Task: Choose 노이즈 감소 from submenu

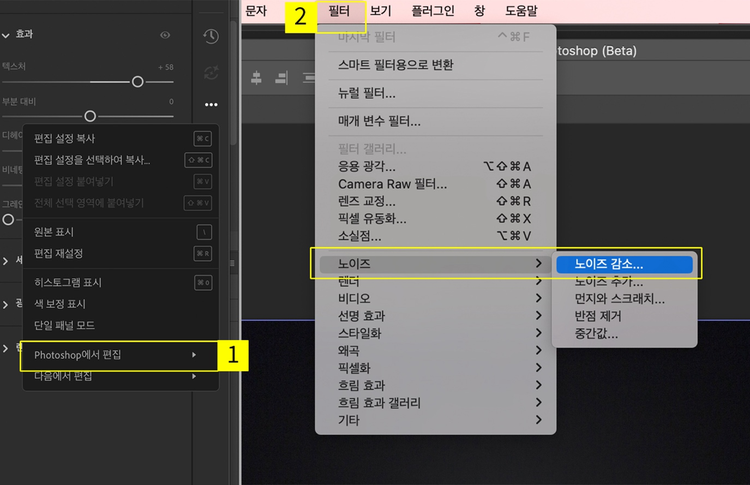Action: (x=624, y=264)
